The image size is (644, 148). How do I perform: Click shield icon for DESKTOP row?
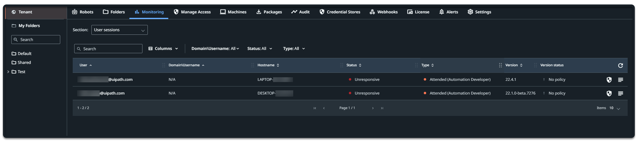coord(609,93)
